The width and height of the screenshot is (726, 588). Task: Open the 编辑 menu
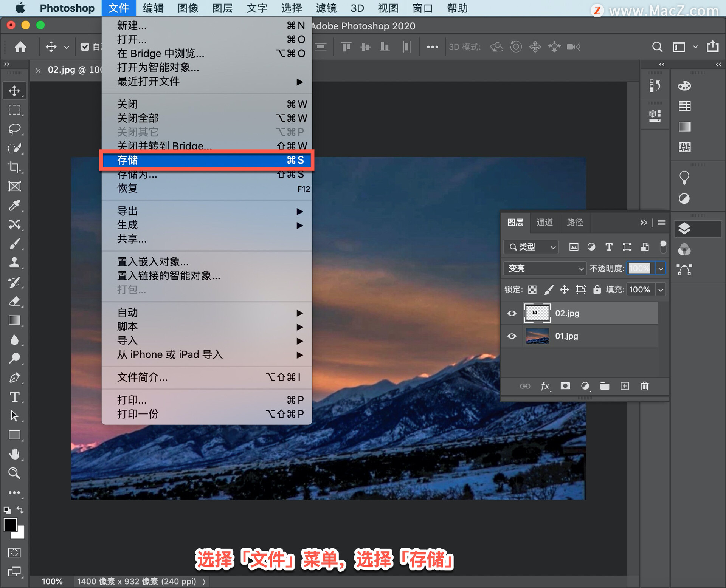coord(153,8)
